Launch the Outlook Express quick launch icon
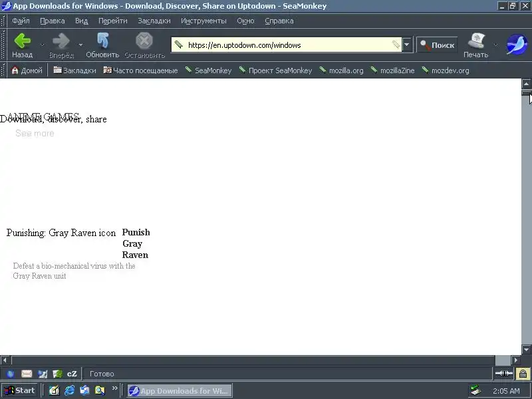 coord(84,390)
